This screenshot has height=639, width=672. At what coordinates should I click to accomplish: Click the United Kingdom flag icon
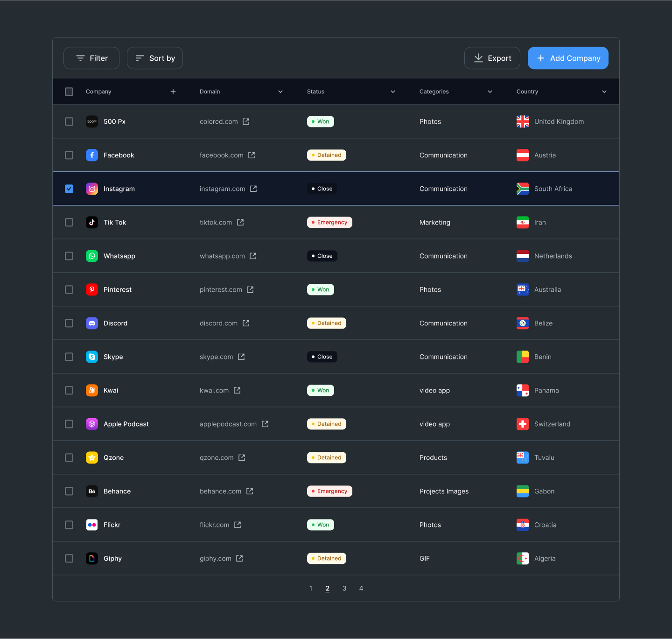pyautogui.click(x=523, y=121)
